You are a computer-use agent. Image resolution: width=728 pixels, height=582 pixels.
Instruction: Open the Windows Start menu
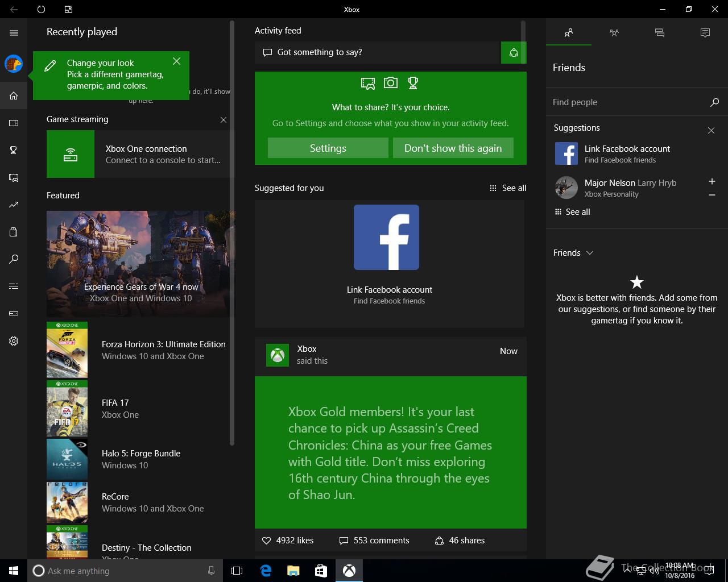coord(14,571)
